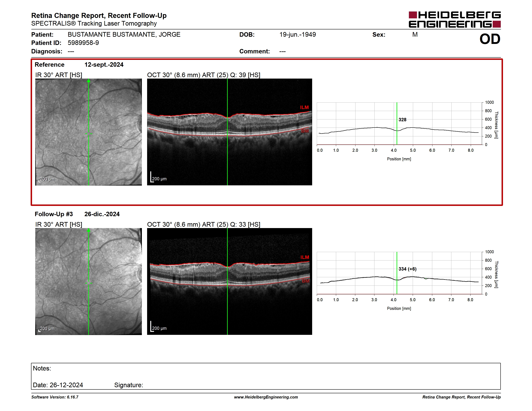Click the Heidelberg Engineering logo
The image size is (532, 411).
(x=455, y=20)
